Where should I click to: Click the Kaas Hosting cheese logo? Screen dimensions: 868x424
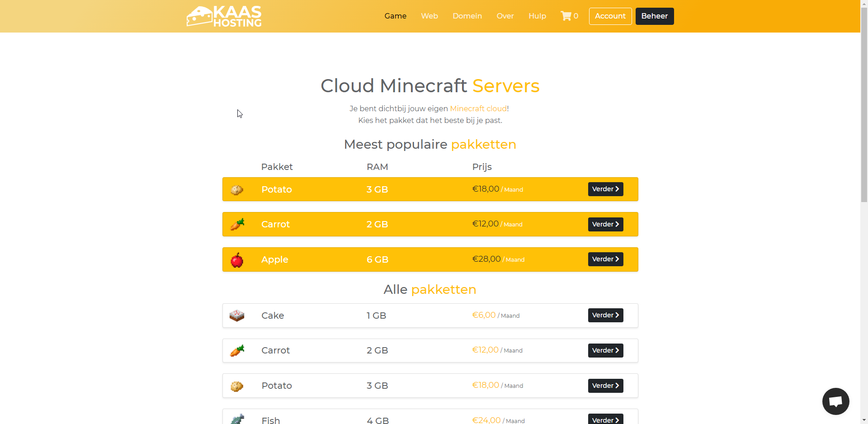[x=224, y=16]
